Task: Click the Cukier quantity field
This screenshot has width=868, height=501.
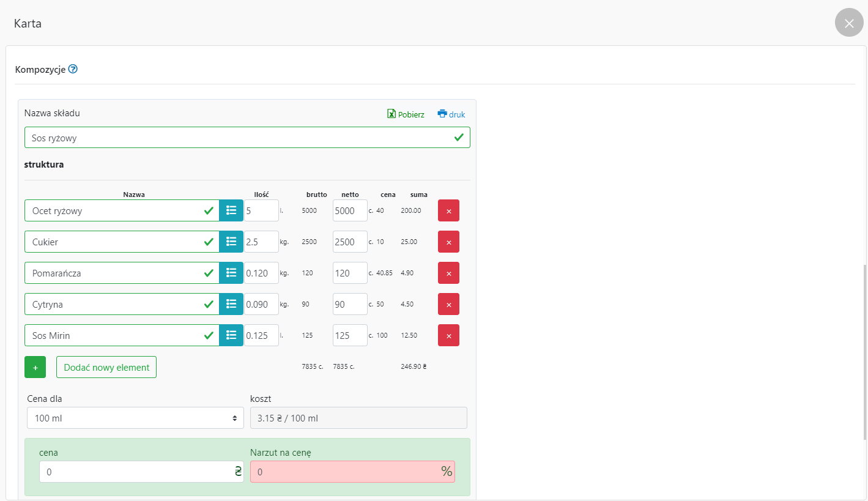Action: pyautogui.click(x=261, y=242)
